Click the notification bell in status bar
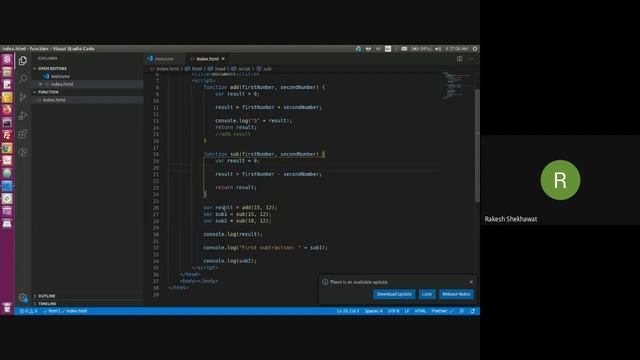 point(472,311)
